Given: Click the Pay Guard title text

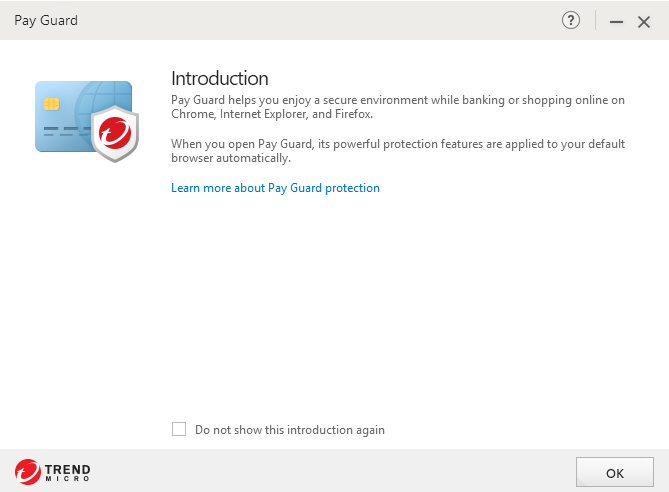Looking at the screenshot, I should coord(46,20).
